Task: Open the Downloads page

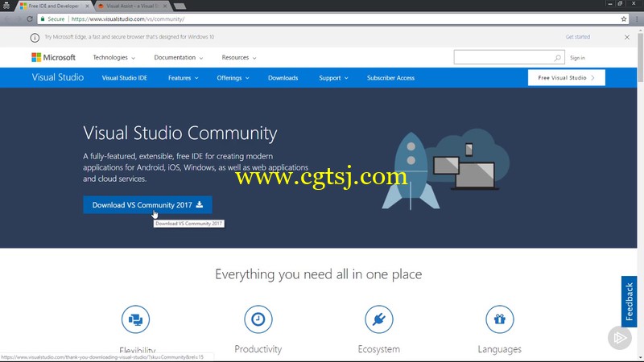Action: [283, 78]
